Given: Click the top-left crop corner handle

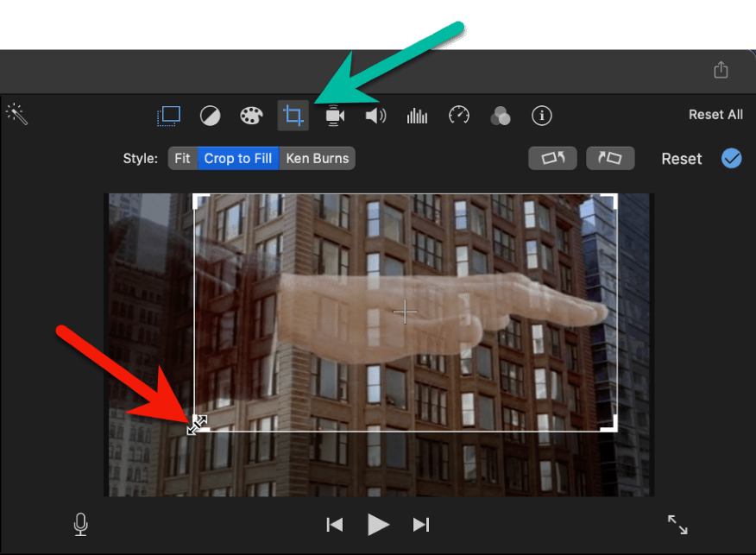Looking at the screenshot, I should pos(198,199).
